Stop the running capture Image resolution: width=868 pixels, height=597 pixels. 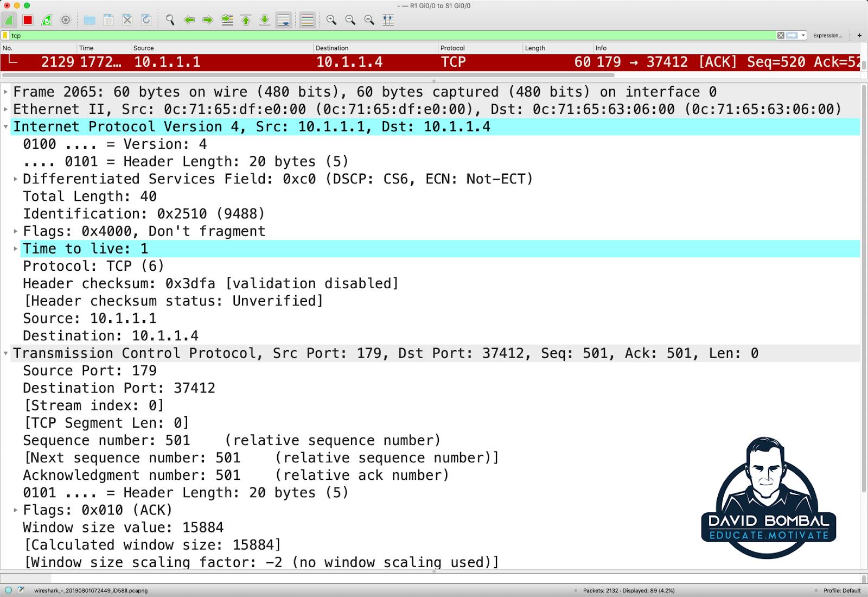click(x=27, y=20)
